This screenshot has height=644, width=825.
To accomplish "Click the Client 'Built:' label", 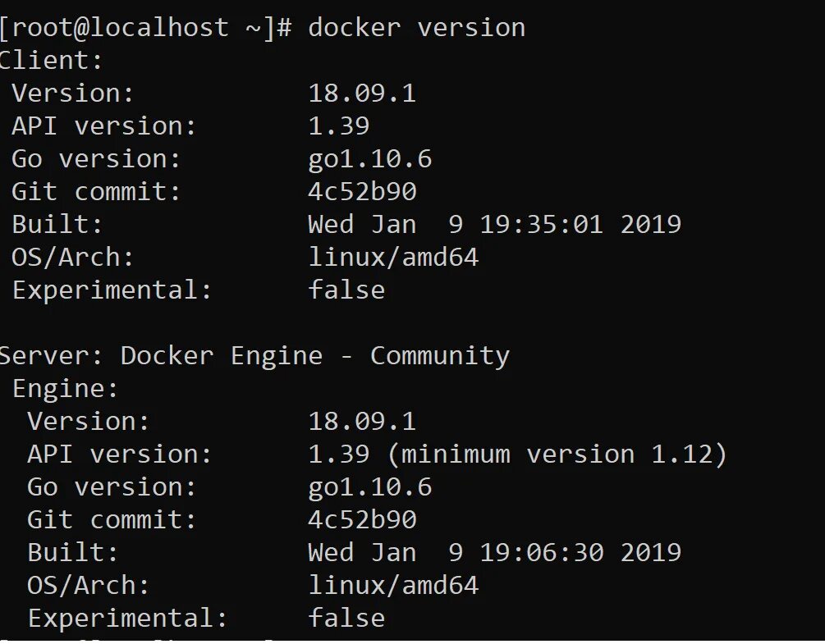I will pos(57,224).
